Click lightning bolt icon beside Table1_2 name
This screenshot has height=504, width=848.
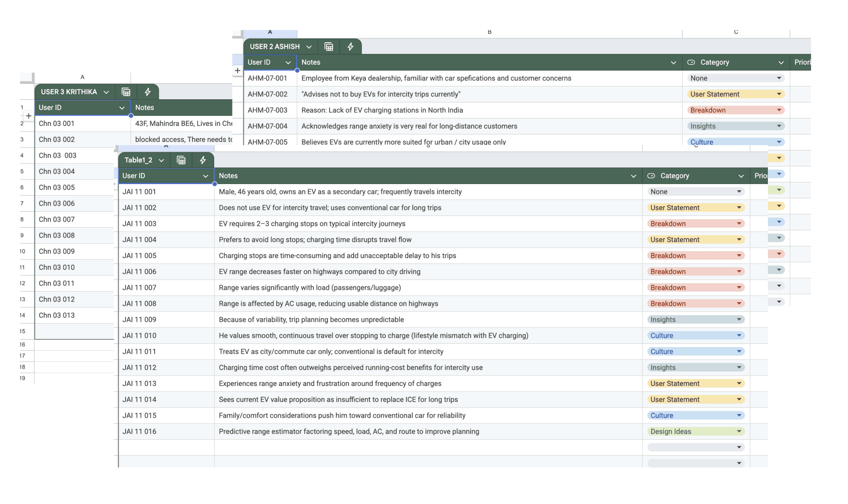(203, 160)
